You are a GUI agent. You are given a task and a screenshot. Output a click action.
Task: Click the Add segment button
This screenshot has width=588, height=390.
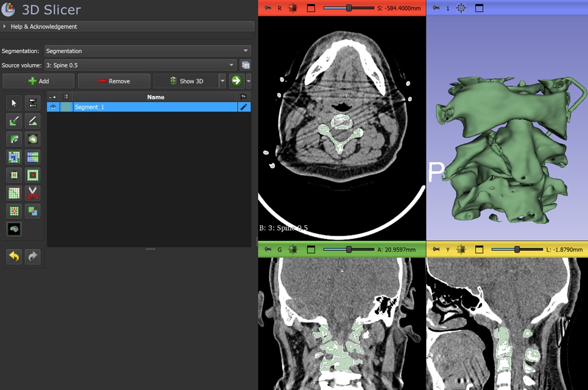[x=38, y=81]
